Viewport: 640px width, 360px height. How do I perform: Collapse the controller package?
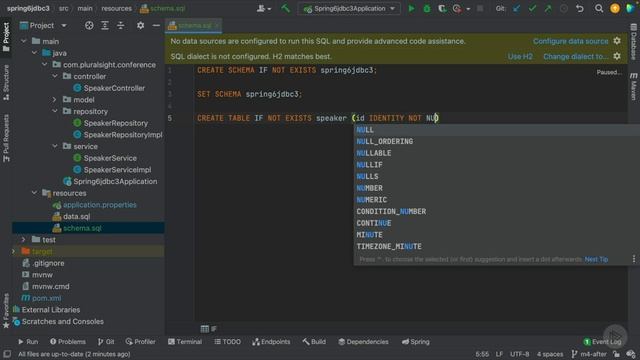click(x=55, y=76)
